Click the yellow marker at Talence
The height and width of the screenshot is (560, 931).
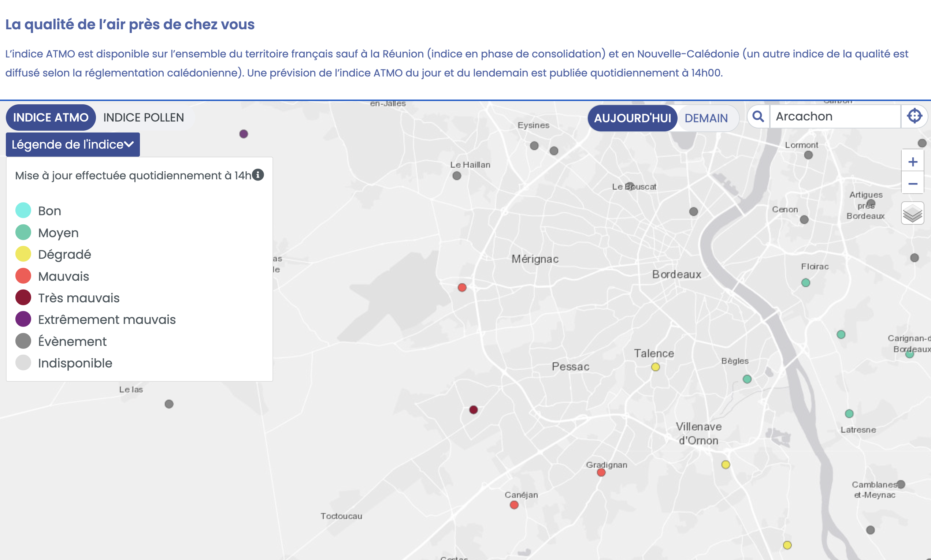pyautogui.click(x=656, y=367)
